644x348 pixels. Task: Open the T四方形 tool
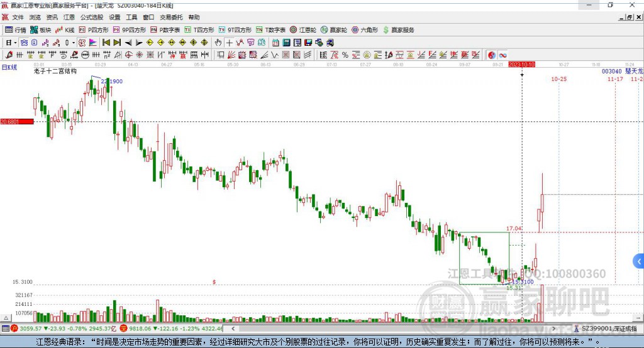point(199,30)
